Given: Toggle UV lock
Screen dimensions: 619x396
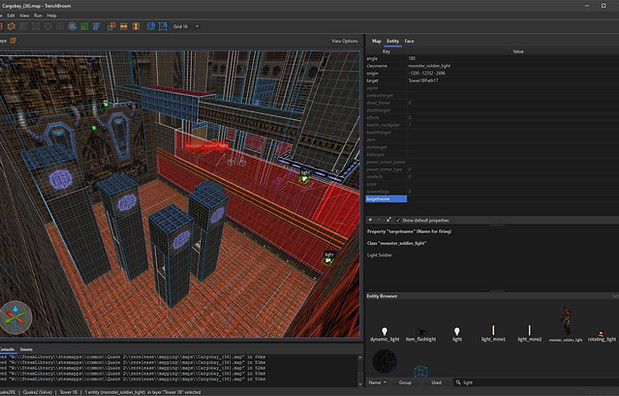Looking at the screenshot, I should [163, 26].
